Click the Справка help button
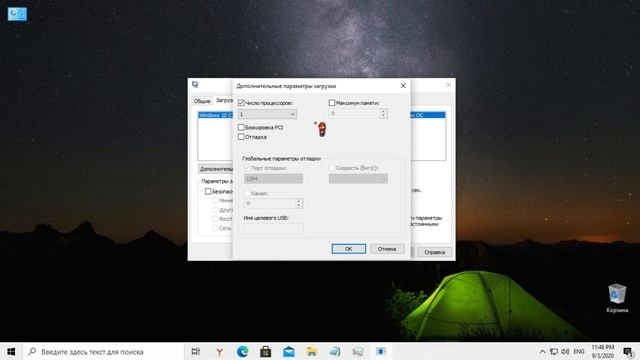 tap(434, 252)
